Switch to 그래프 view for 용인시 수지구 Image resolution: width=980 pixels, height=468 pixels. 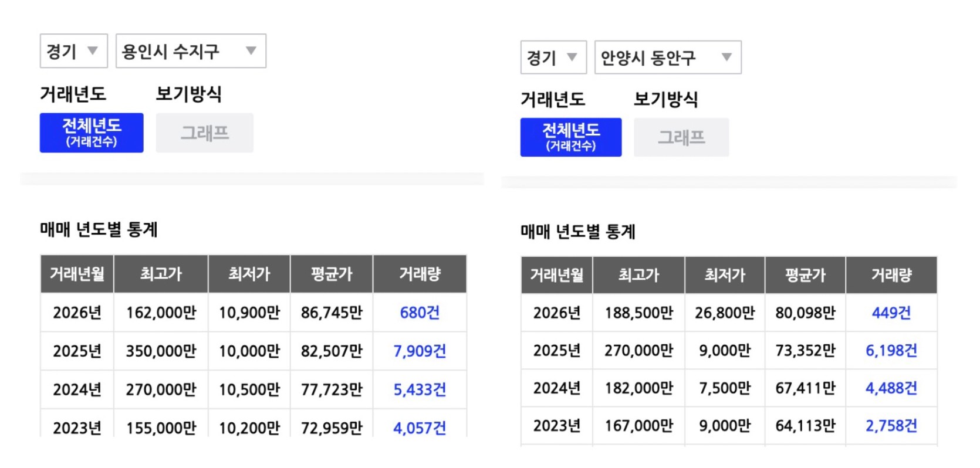(204, 133)
